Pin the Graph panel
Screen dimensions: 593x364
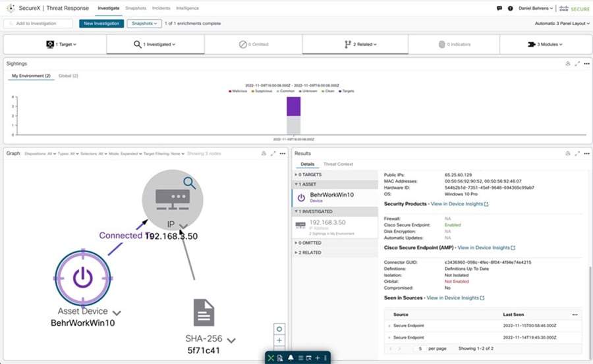click(x=264, y=153)
